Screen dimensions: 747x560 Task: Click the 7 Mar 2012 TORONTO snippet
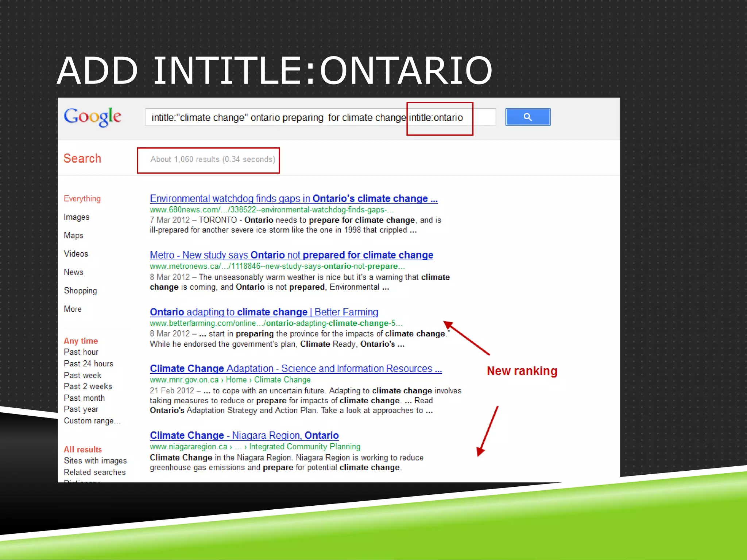[x=295, y=225]
